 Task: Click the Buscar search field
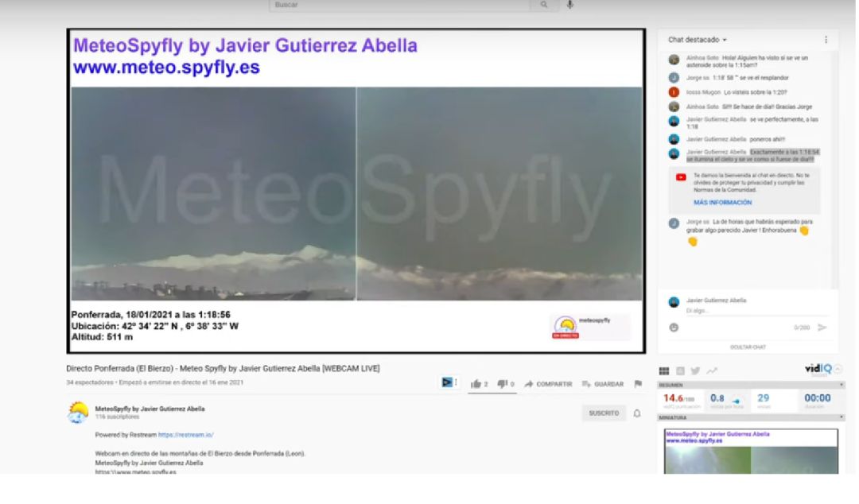(399, 5)
